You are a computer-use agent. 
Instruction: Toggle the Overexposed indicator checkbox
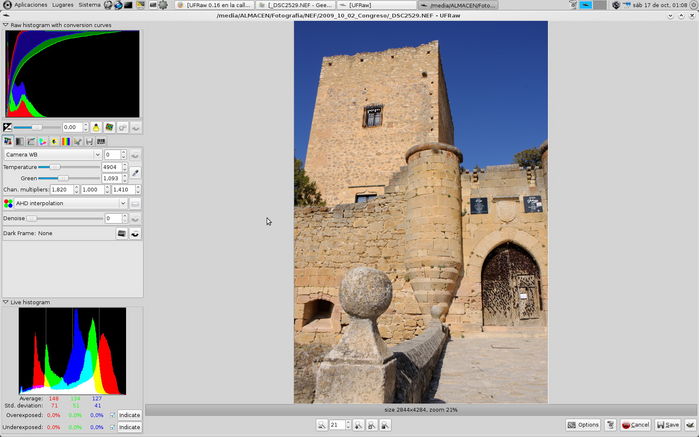pos(113,415)
